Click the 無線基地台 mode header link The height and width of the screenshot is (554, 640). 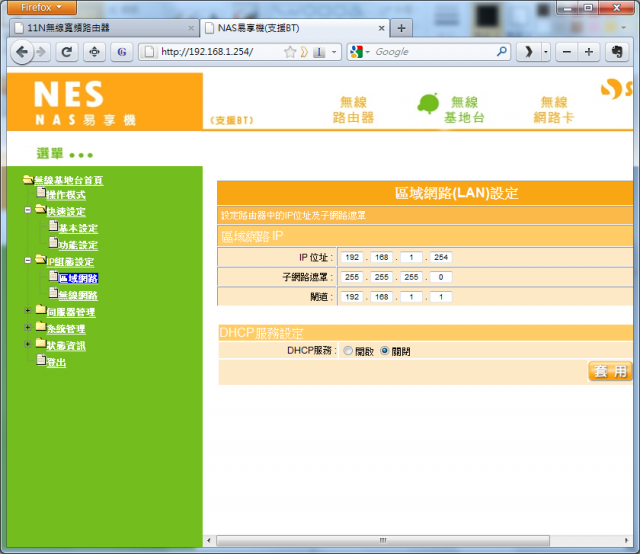pos(464,110)
